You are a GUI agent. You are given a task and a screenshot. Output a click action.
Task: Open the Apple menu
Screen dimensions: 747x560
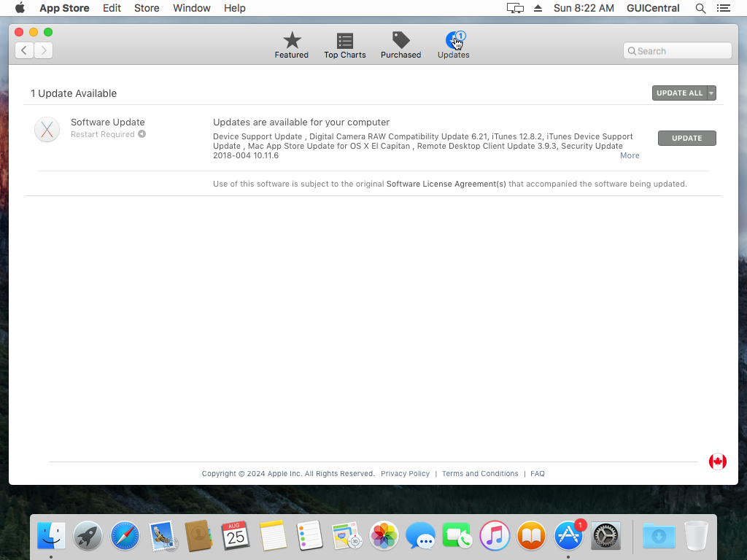20,8
